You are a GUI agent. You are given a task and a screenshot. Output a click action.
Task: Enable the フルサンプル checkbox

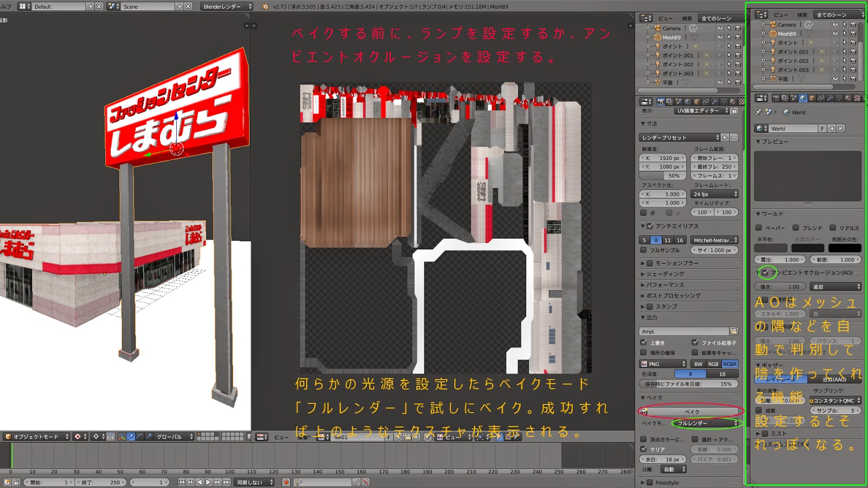point(643,250)
